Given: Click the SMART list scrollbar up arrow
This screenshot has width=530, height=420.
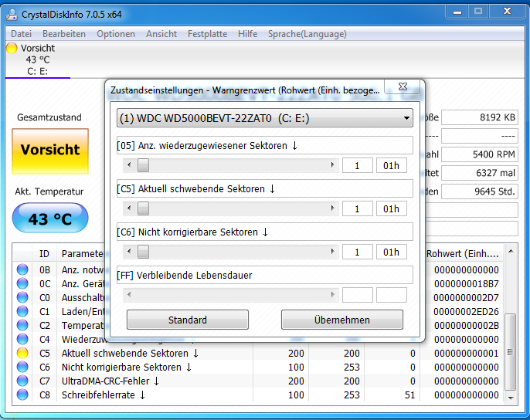Looking at the screenshot, I should (511, 252).
